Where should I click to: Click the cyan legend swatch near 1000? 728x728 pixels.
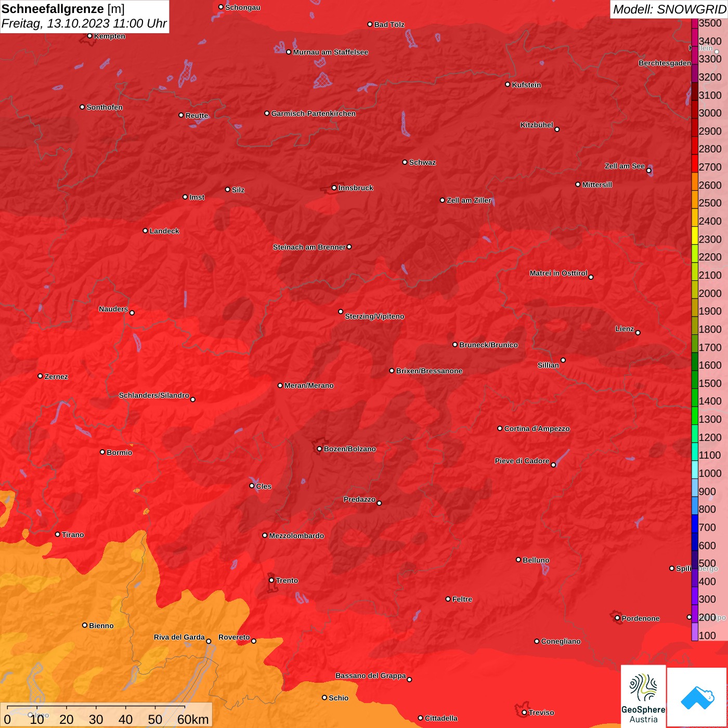695,470
